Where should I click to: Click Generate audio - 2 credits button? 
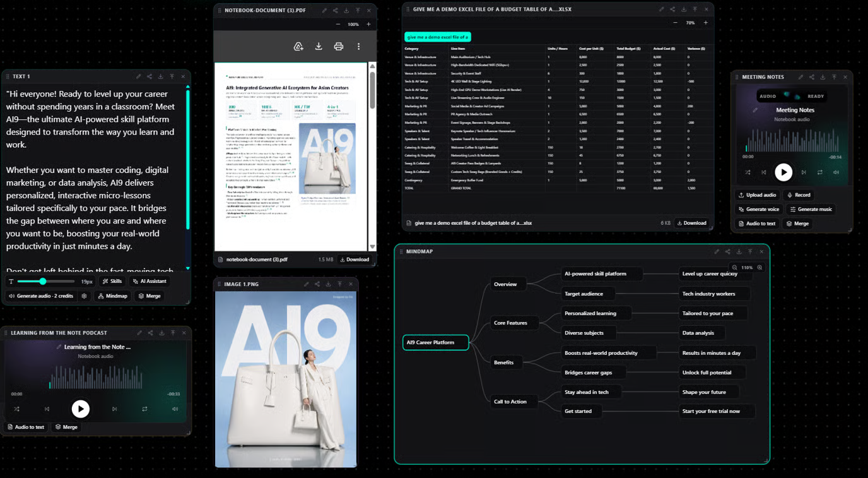[41, 296]
